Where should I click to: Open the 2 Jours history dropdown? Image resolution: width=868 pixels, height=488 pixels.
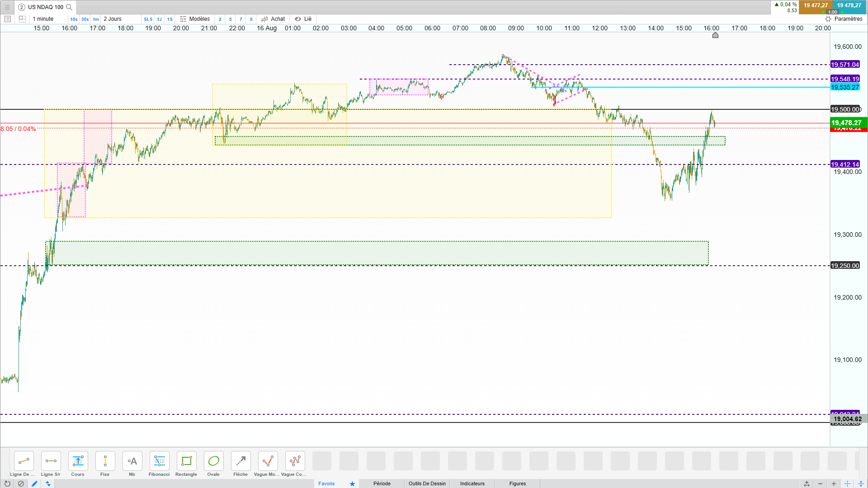[113, 19]
